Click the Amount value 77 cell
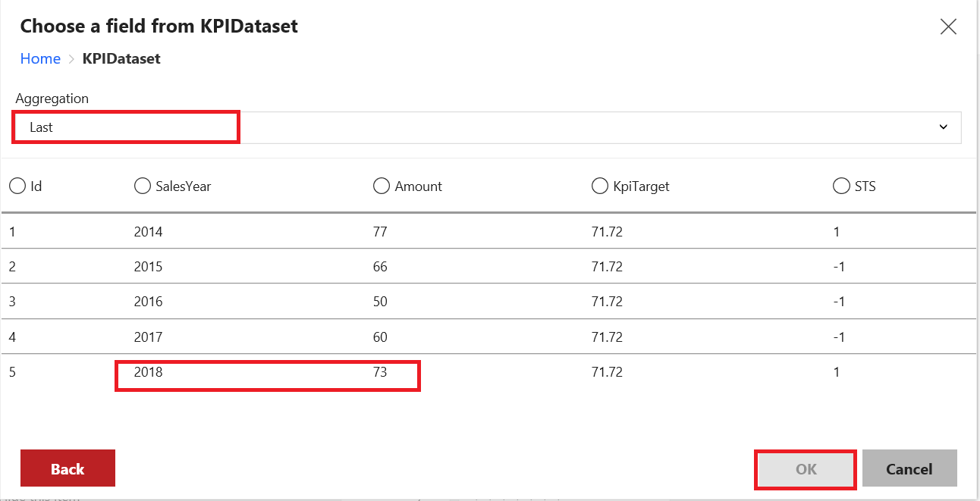Image resolution: width=980 pixels, height=501 pixels. pyautogui.click(x=380, y=232)
